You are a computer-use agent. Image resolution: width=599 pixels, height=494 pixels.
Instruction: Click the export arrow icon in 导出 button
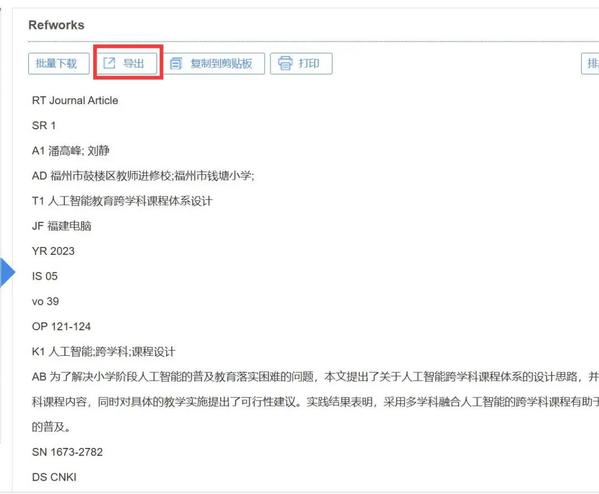point(109,63)
